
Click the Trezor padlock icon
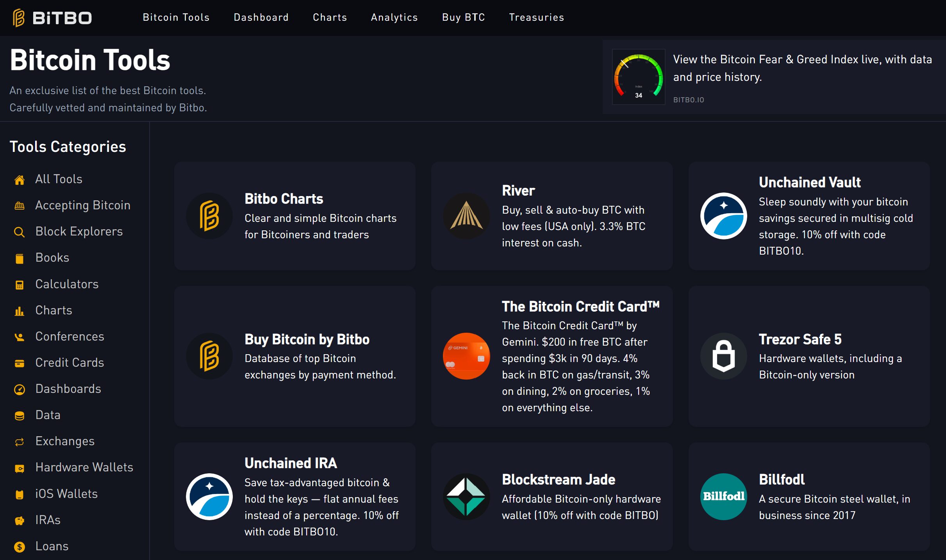coord(723,356)
